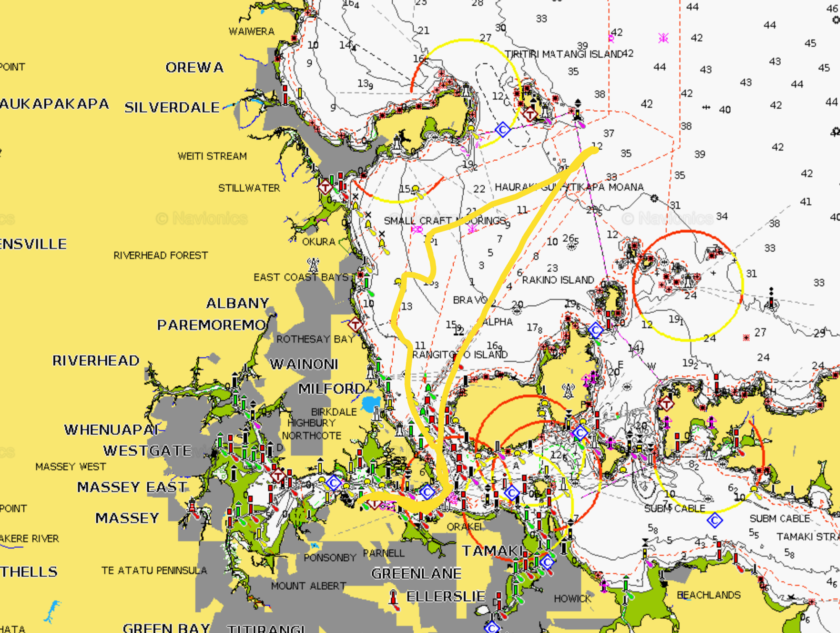The width and height of the screenshot is (840, 633).
Task: Click magenta star marker near top depth 42
Action: coord(663,38)
